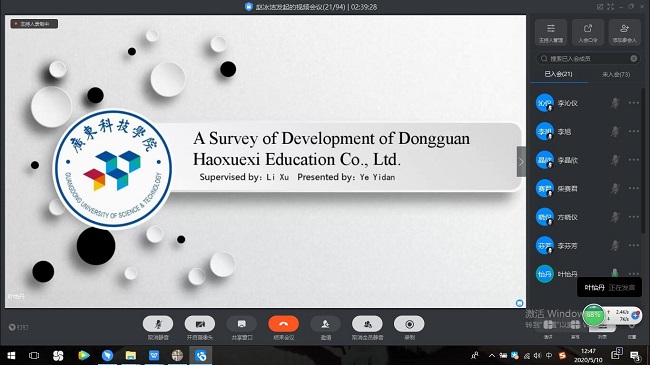Click the avatar of participant 李沁仪

544,103
